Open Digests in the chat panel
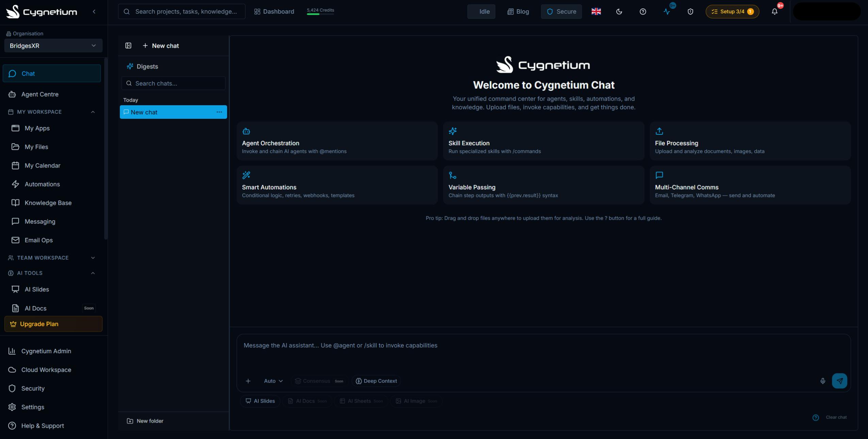 coord(142,66)
